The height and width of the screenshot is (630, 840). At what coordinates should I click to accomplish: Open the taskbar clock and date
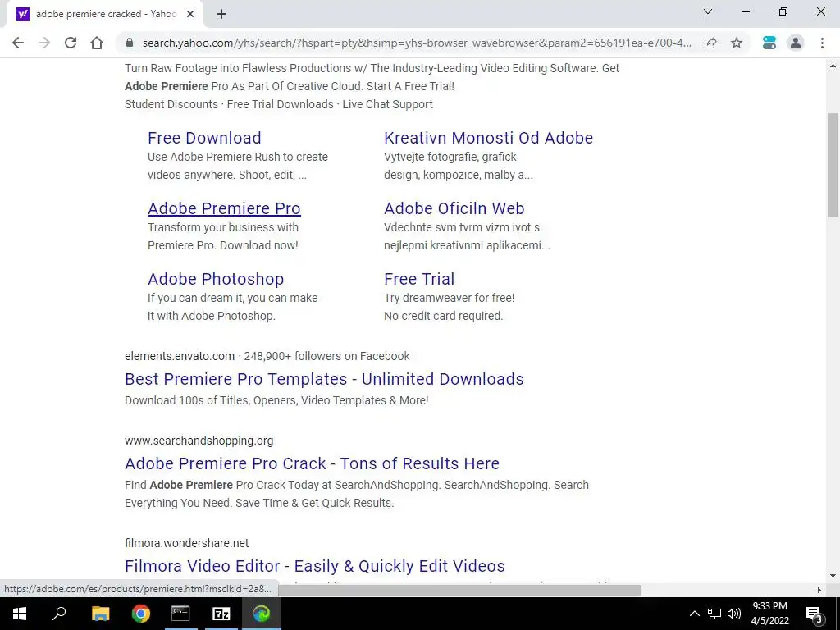tap(769, 614)
